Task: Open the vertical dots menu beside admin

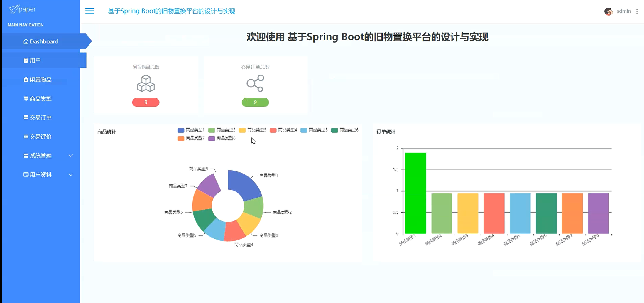Action: pos(637,11)
